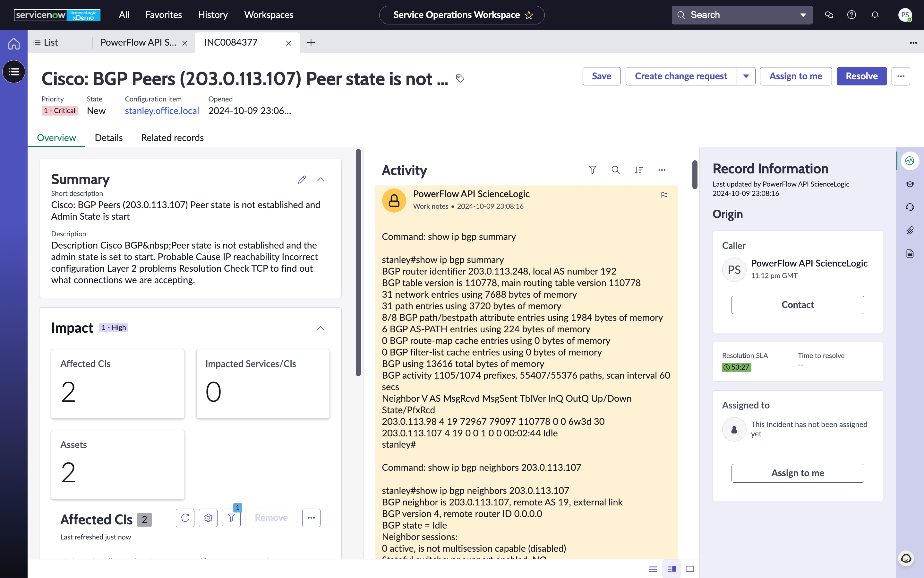Close the INC0084377 tab

click(x=289, y=43)
